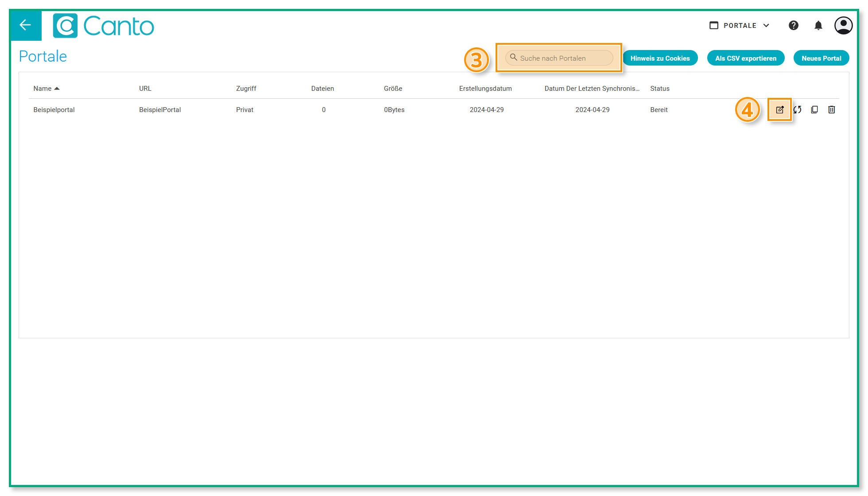This screenshot has width=868, height=496.
Task: Create a portal with Neues Portal
Action: (x=821, y=58)
